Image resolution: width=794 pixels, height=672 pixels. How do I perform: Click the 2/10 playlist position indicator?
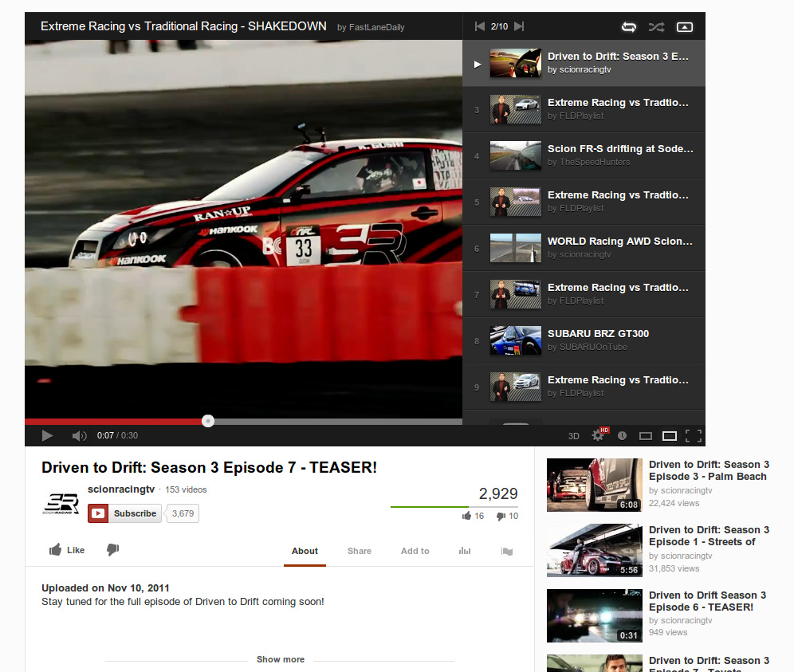(499, 26)
